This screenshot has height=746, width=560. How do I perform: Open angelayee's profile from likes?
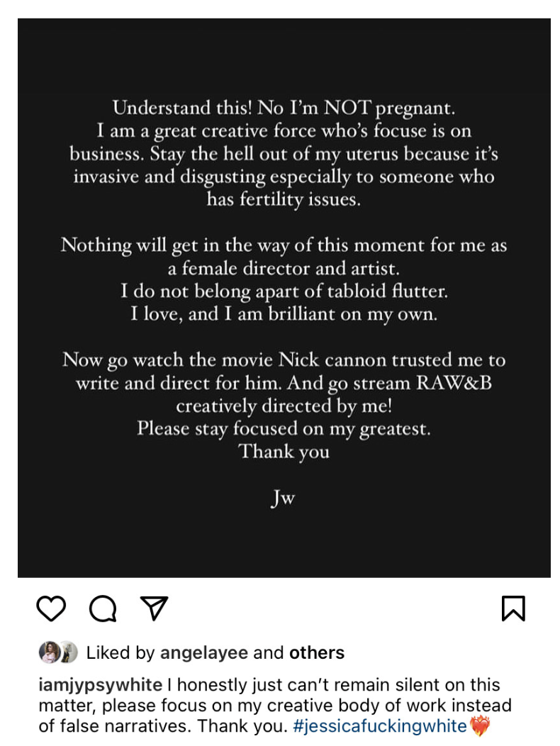click(x=204, y=652)
